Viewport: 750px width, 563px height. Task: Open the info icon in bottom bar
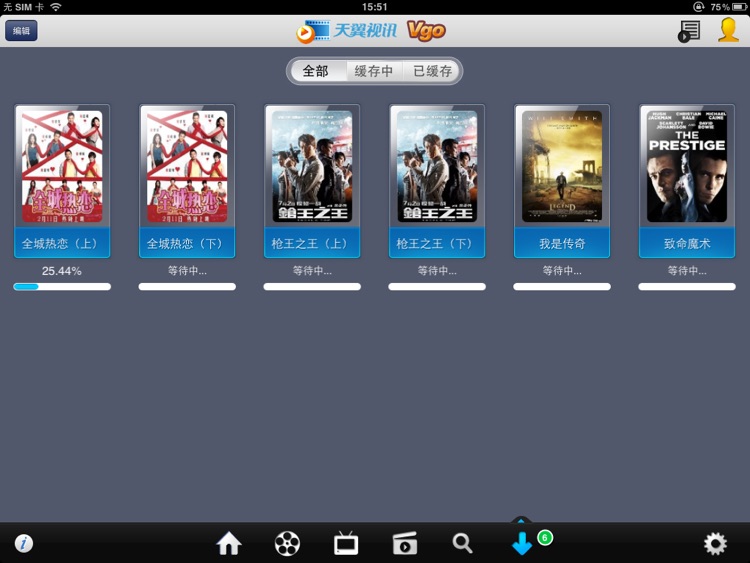pyautogui.click(x=23, y=543)
